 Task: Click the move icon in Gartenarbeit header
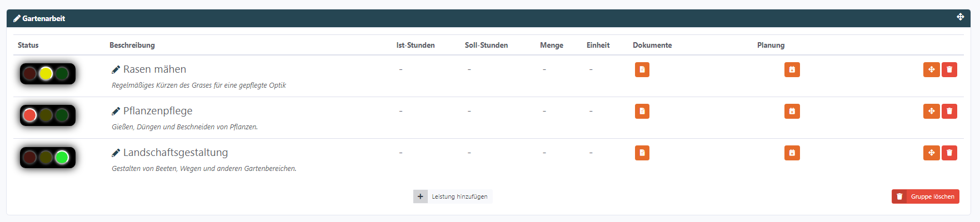point(960,17)
